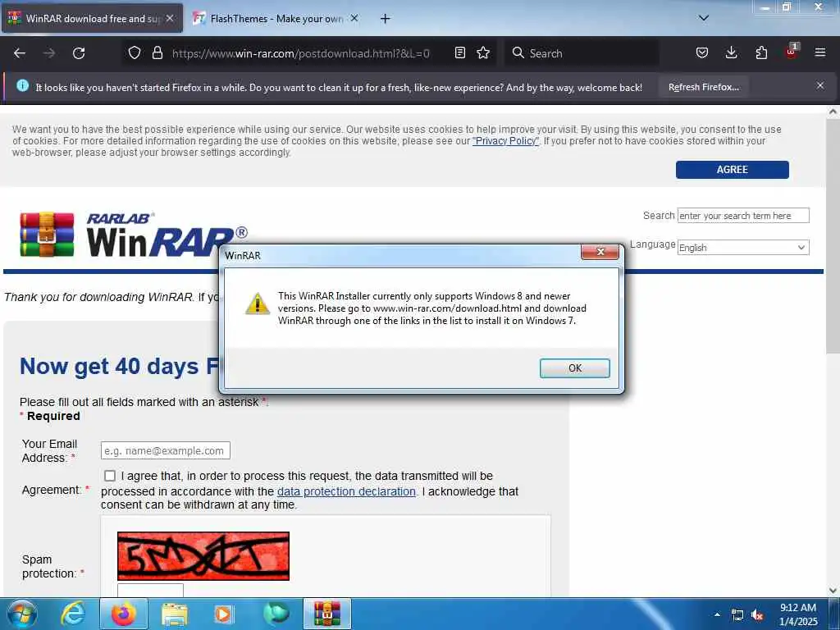
Task: Close the WinRAR download tab
Action: [x=170, y=18]
